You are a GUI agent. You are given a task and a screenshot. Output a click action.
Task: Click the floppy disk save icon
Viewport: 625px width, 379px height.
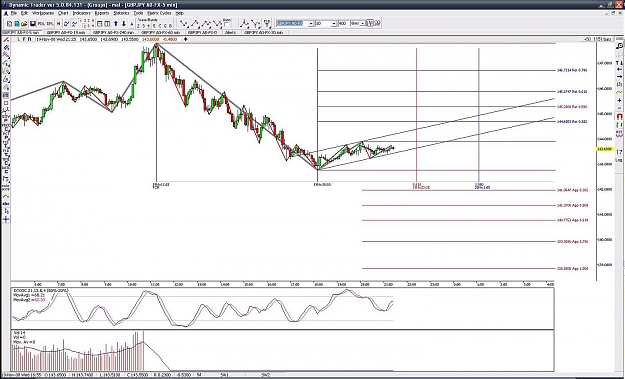pos(32,24)
